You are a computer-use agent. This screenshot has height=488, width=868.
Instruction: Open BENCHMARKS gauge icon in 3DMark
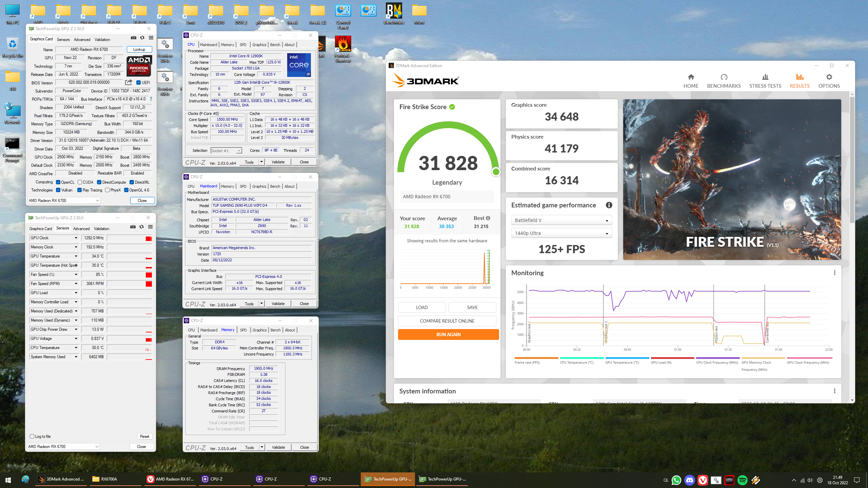724,77
